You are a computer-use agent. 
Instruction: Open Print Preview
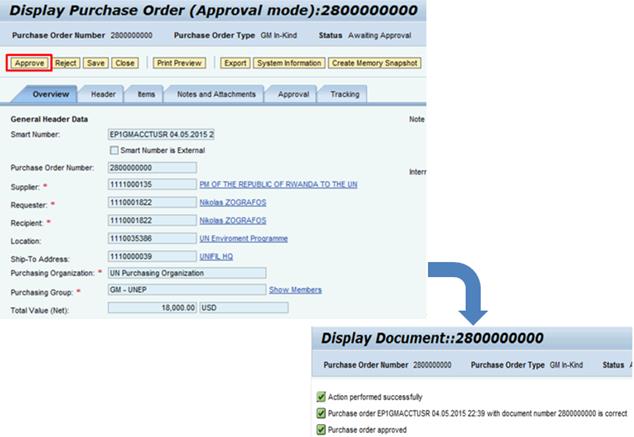(180, 63)
